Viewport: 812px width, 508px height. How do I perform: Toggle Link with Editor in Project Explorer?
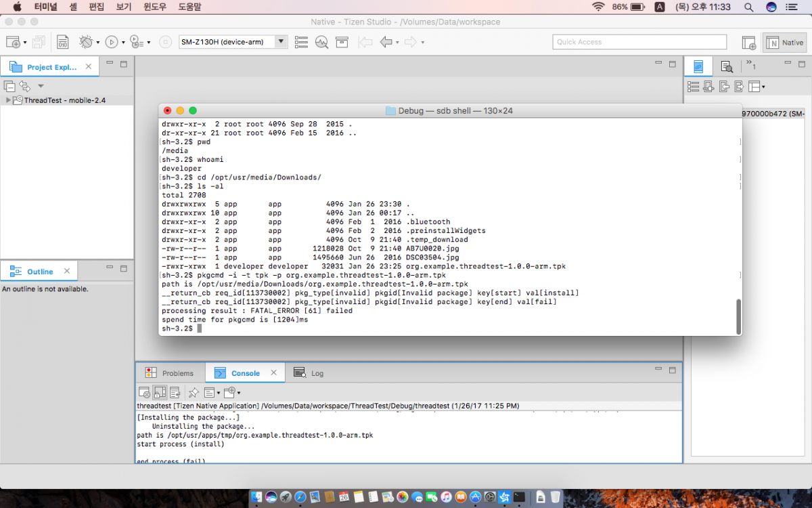click(24, 86)
